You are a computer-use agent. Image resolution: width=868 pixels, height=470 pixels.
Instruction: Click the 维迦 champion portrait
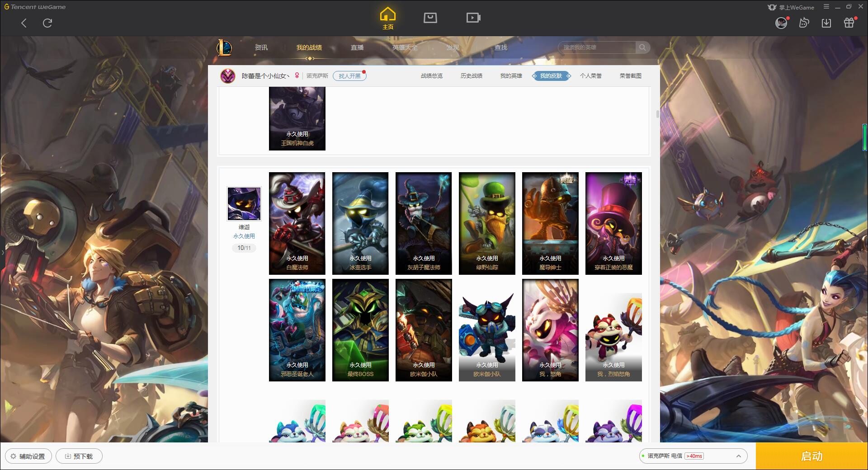(x=244, y=204)
